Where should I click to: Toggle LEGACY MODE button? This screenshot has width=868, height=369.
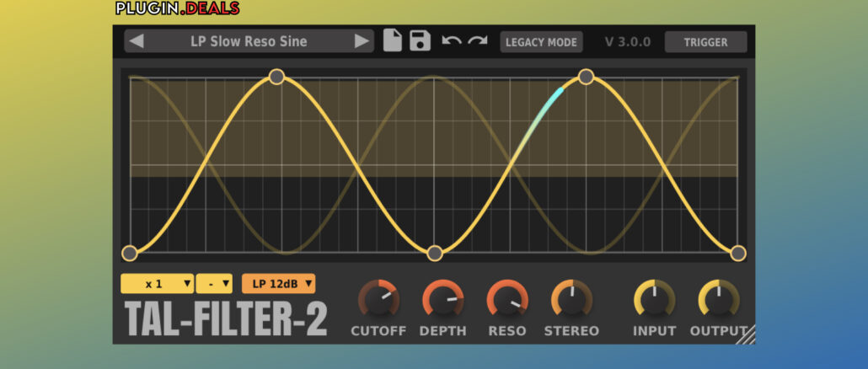click(x=541, y=42)
